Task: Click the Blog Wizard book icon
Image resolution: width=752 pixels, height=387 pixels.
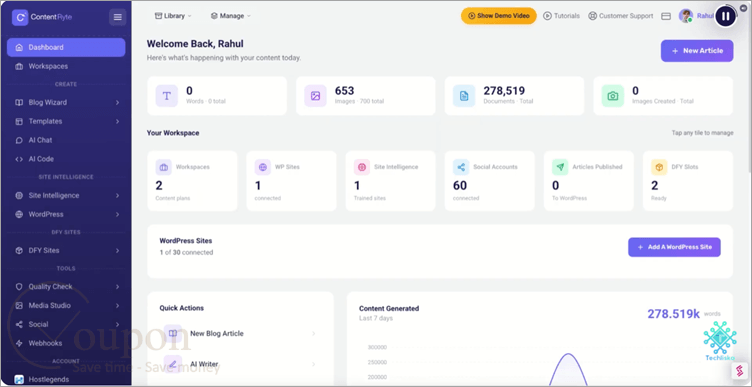Action: pyautogui.click(x=19, y=103)
